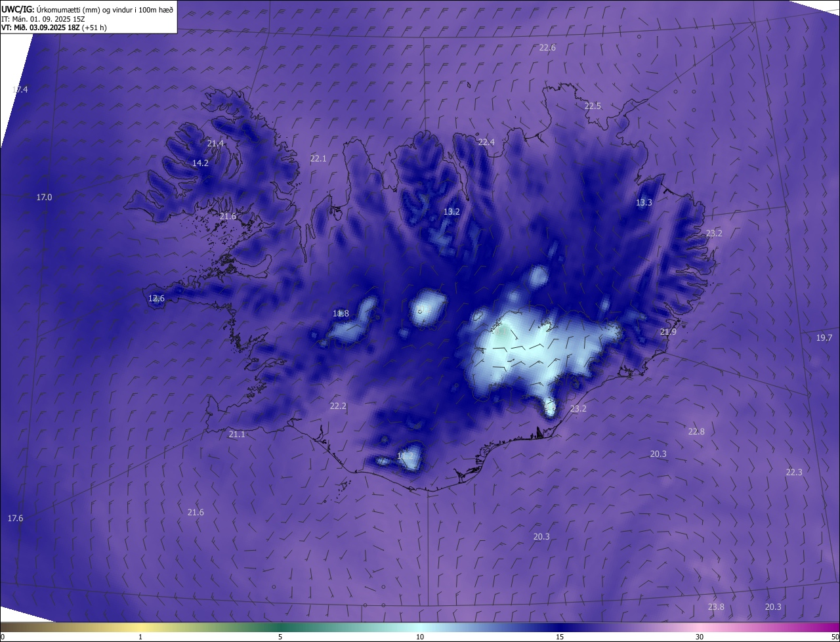Click the colorbar tick label 0

coord(2,637)
